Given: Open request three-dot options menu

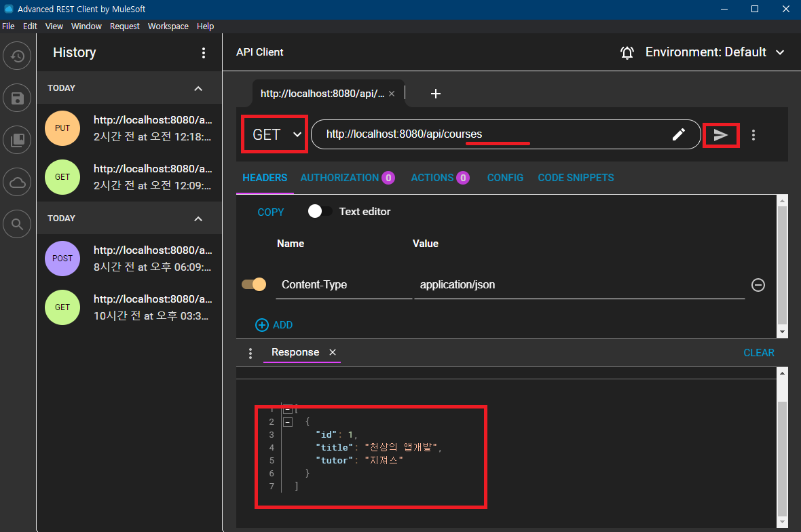Looking at the screenshot, I should pos(753,135).
